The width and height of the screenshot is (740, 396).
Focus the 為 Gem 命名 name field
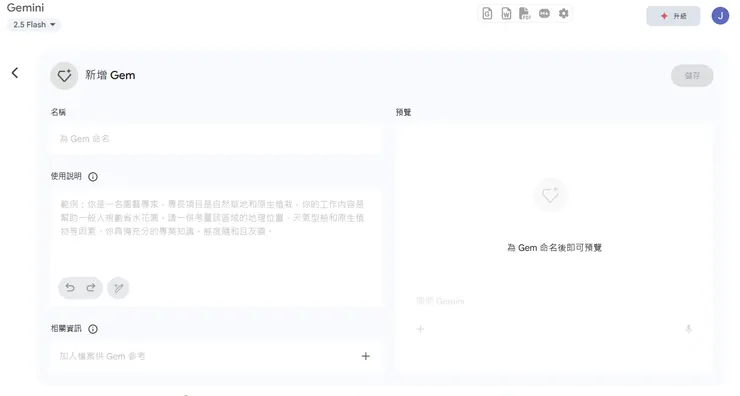pyautogui.click(x=216, y=139)
